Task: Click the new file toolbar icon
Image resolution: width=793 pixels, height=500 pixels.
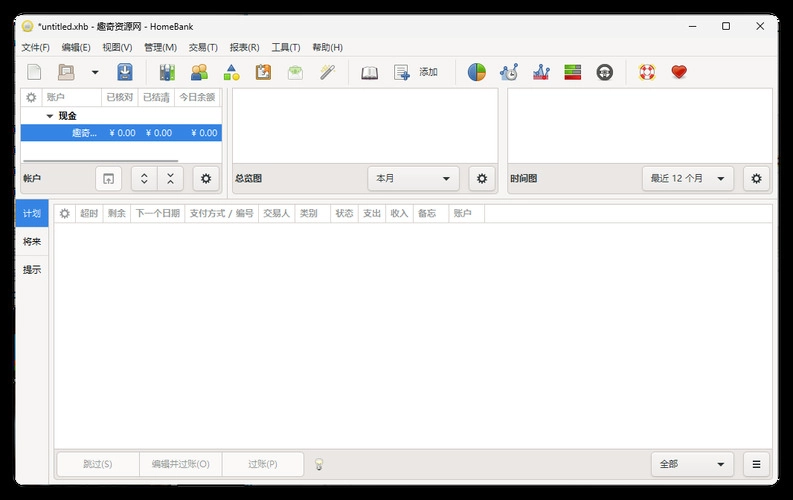Action: click(x=34, y=72)
